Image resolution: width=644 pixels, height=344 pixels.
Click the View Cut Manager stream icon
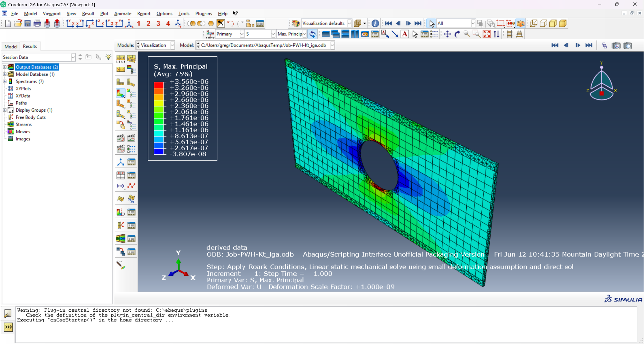pyautogui.click(x=121, y=239)
